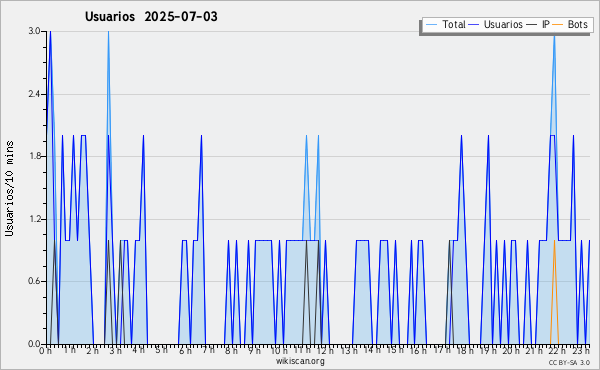The height and width of the screenshot is (370, 600).
Task: Click the y-axis value 3.0
Action: coord(34,31)
